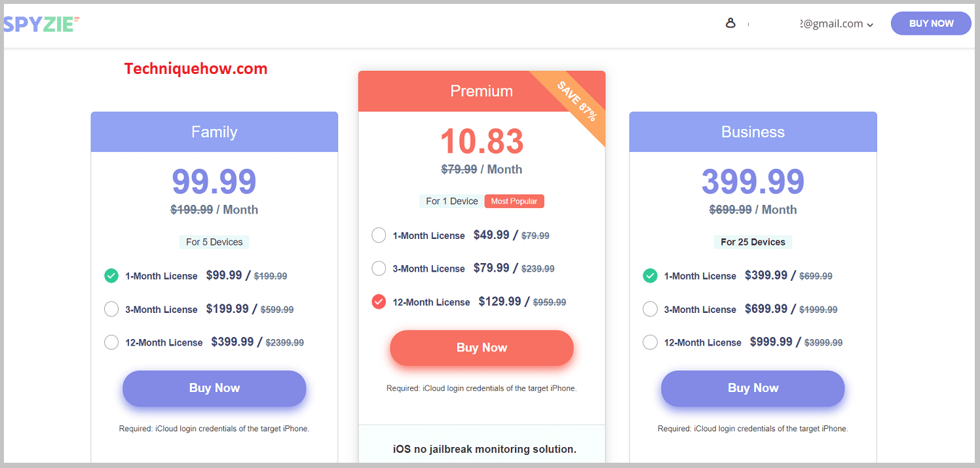Click the Business plan header
The image size is (980, 468).
coord(753,132)
